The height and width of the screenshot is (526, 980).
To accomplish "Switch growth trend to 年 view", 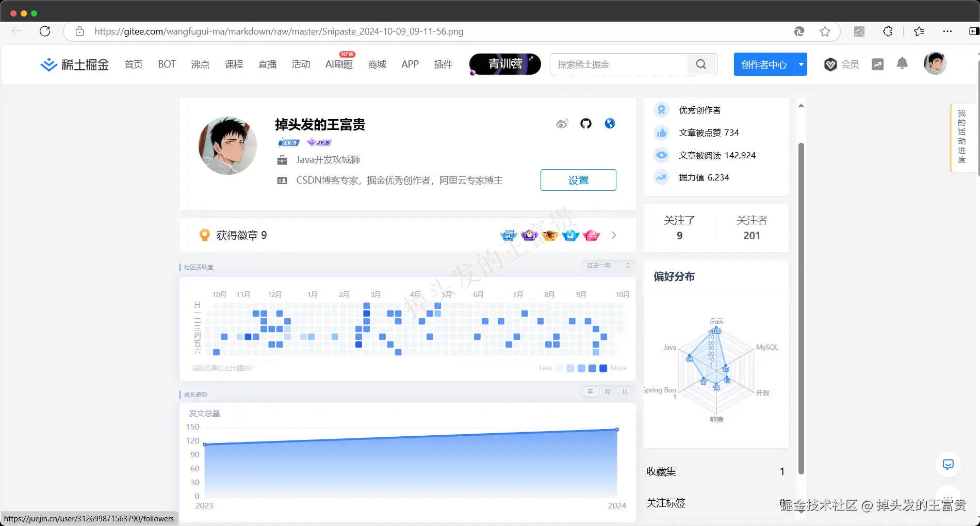I will tap(591, 392).
